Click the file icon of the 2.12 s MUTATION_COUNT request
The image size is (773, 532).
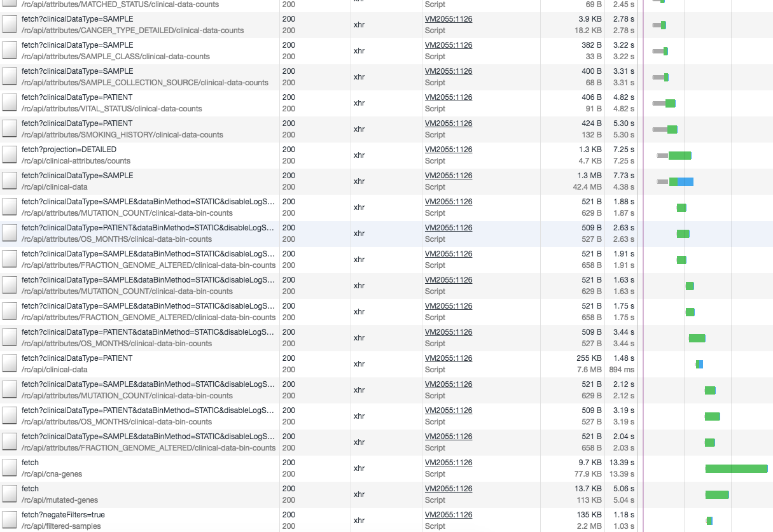pyautogui.click(x=10, y=390)
